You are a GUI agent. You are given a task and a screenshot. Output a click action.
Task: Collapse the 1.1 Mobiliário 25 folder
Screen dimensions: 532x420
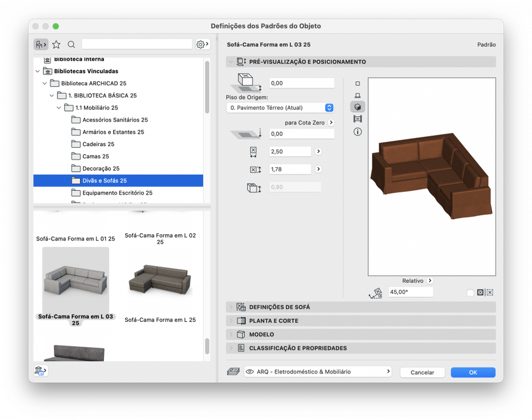[59, 108]
